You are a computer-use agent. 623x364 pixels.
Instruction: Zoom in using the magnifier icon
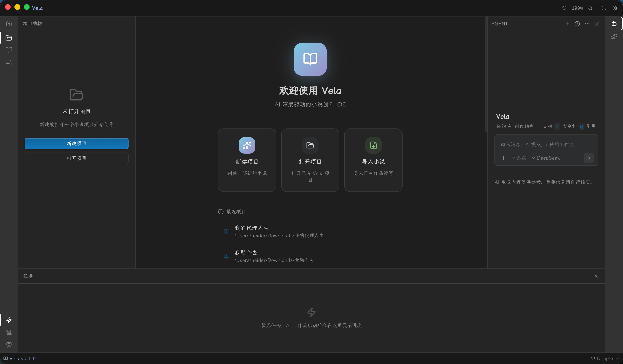click(x=590, y=8)
